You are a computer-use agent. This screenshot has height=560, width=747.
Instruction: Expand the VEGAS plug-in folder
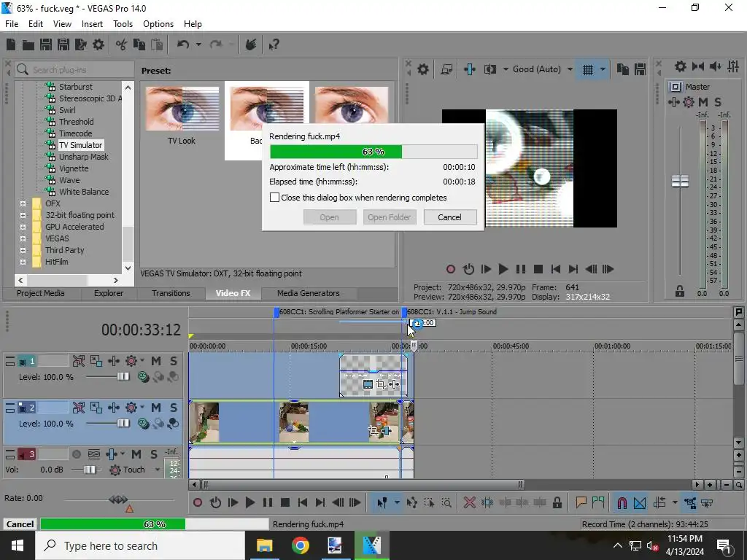(23, 238)
